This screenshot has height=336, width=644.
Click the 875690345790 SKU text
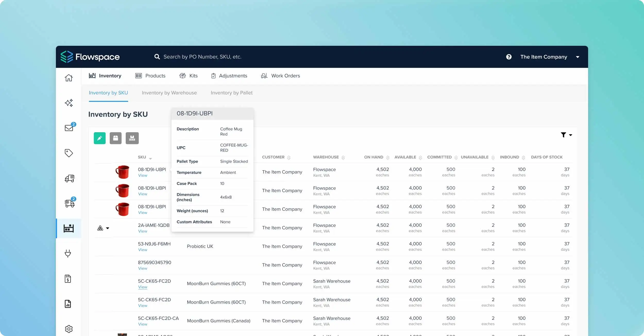click(154, 262)
